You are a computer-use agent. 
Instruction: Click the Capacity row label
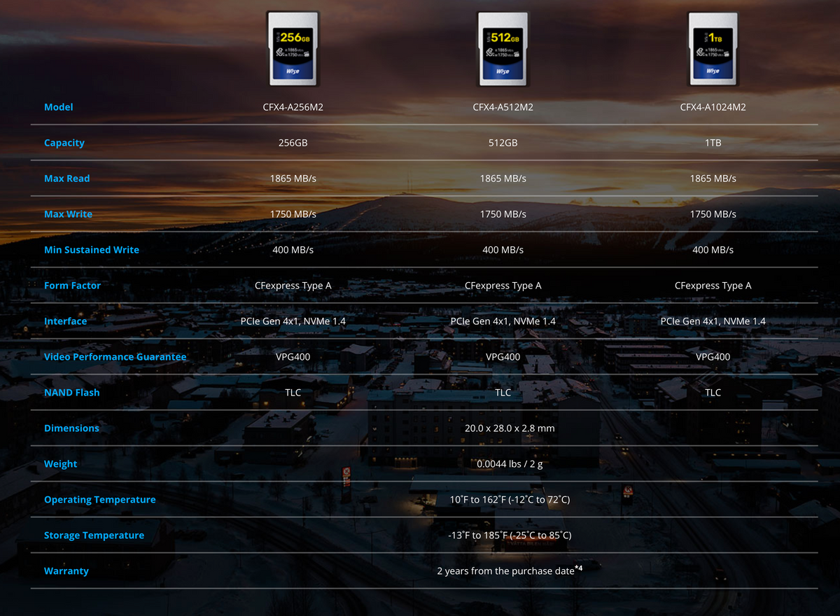point(64,143)
